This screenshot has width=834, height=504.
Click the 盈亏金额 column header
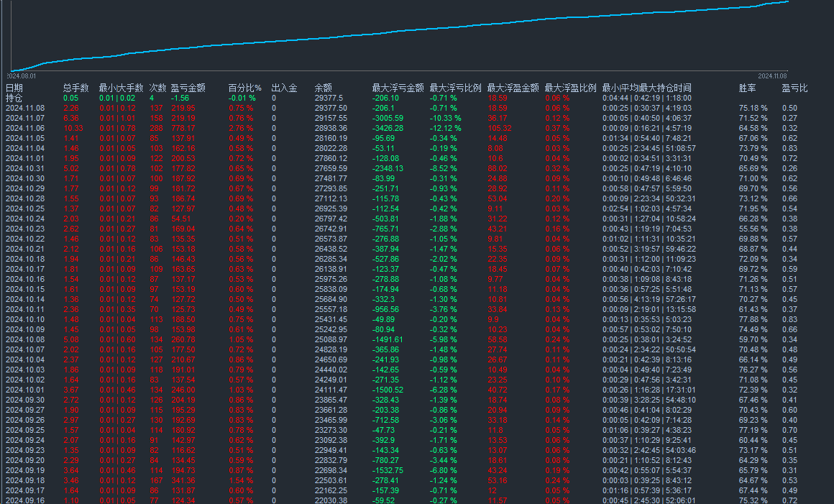pos(188,88)
